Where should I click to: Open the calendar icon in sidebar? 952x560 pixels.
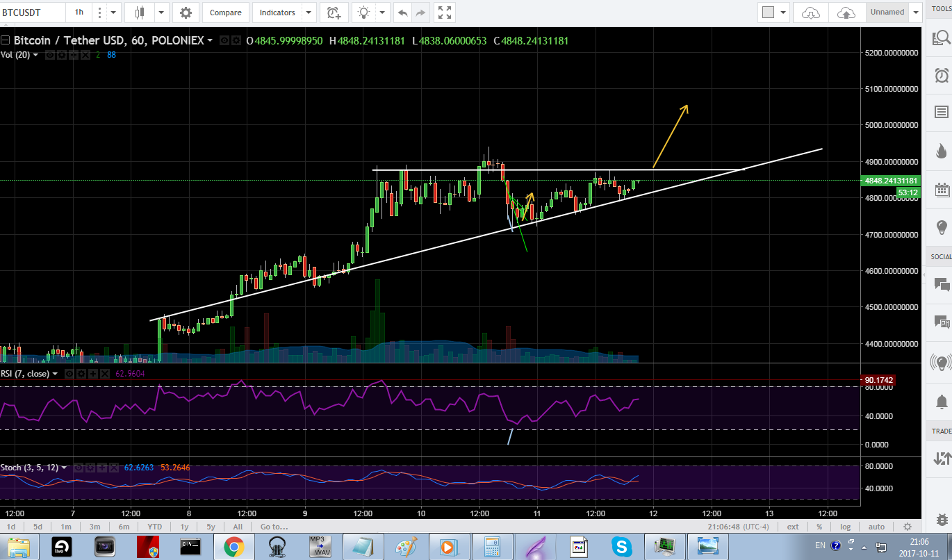click(x=942, y=190)
